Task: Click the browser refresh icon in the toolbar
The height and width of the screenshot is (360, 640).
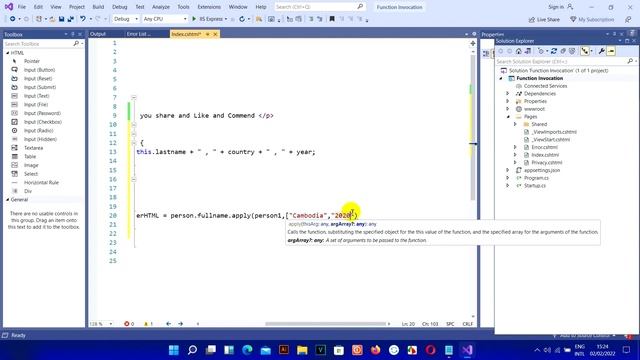Action: pos(242,19)
